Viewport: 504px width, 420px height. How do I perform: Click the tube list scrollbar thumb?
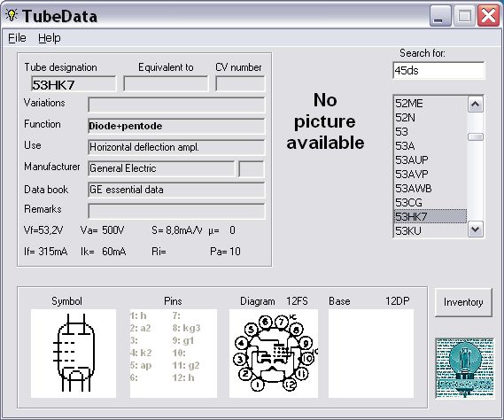476,137
